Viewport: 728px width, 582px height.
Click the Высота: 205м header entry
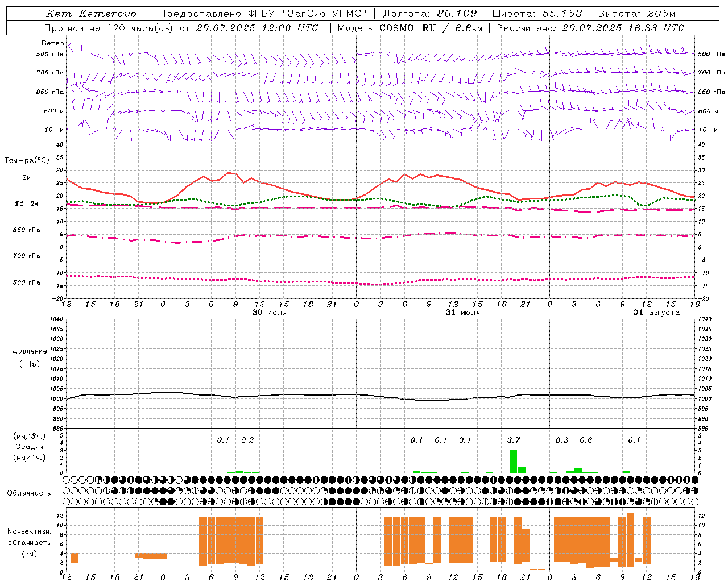point(637,14)
